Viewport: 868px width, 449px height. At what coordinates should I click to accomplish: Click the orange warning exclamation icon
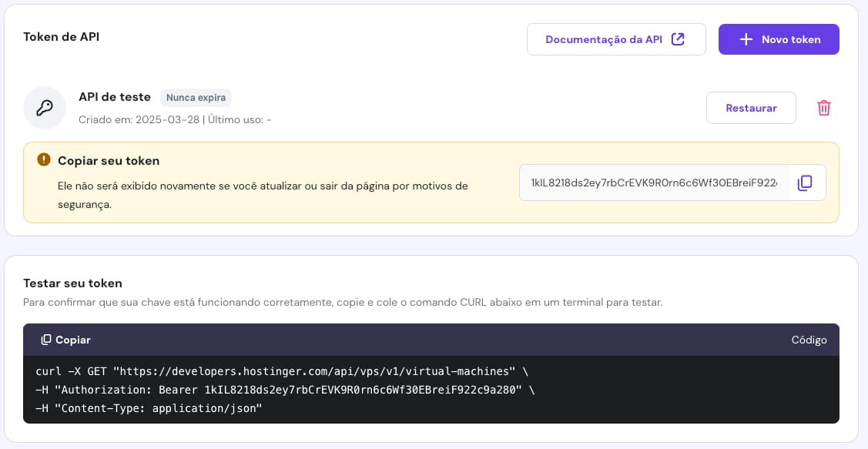44,160
